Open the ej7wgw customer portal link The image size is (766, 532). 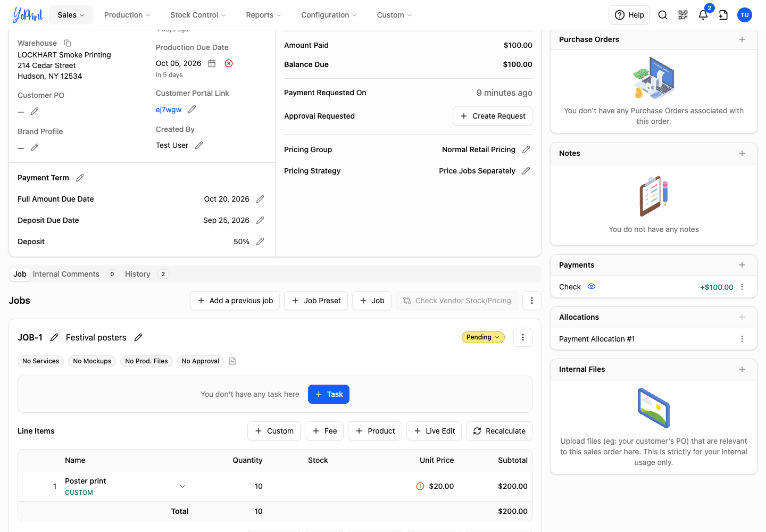click(169, 110)
